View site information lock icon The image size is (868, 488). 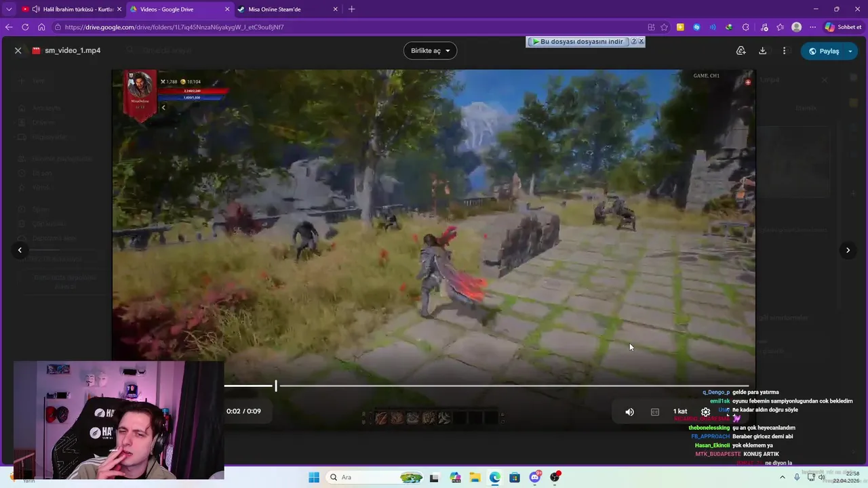tap(58, 27)
